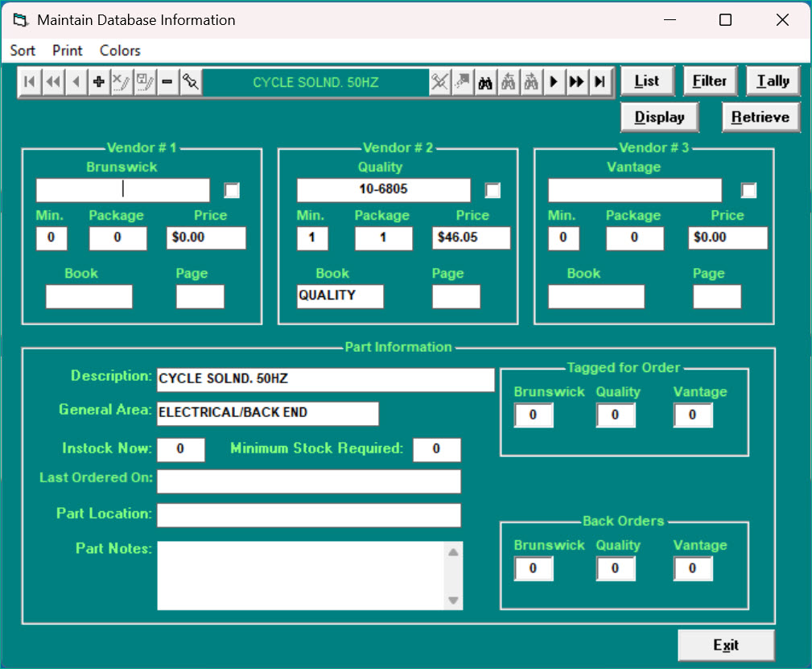Click the Exit button
This screenshot has width=812, height=669.
[x=726, y=645]
